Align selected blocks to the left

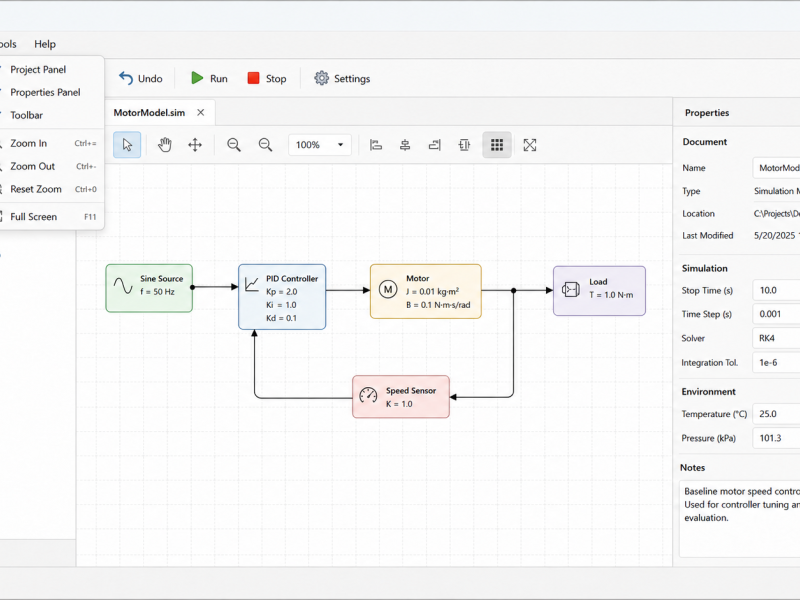(376, 145)
